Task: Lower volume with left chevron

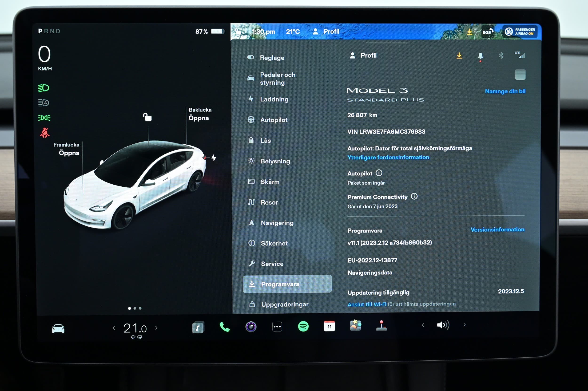Action: click(x=423, y=325)
